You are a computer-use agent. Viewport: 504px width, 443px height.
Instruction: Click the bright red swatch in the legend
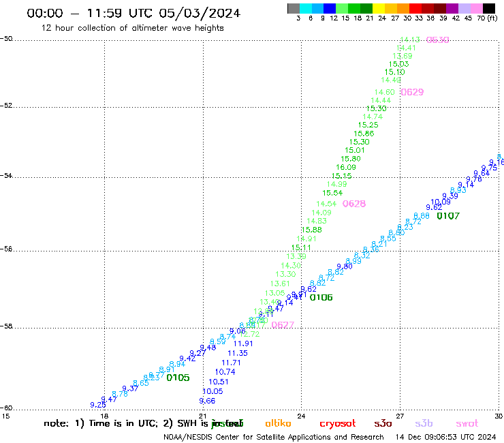tap(415, 8)
